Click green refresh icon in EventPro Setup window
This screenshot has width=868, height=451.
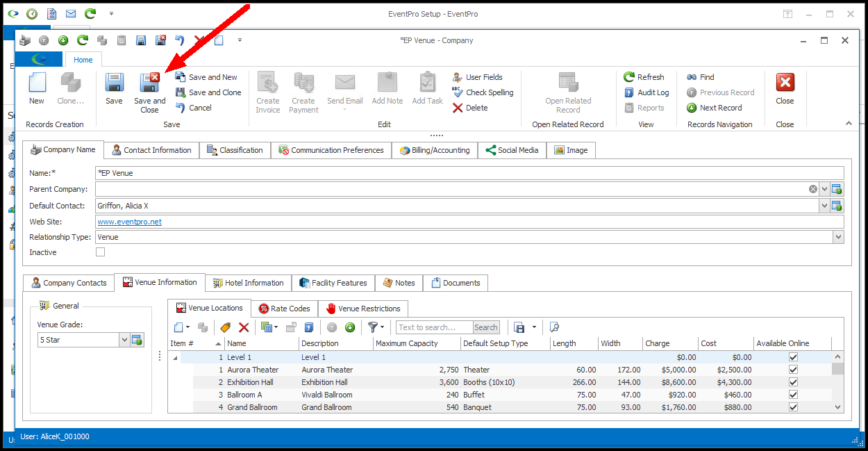(90, 14)
